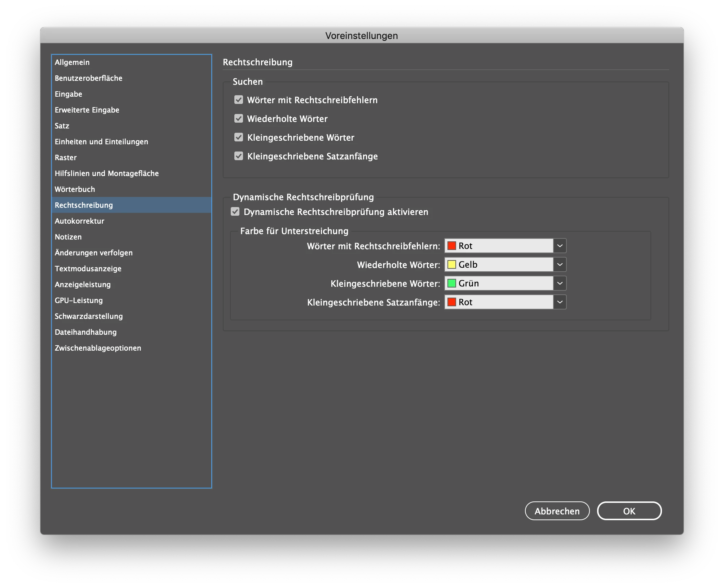This screenshot has height=588, width=724.
Task: Go to Benutzeroberfläche preferences
Action: (x=88, y=78)
